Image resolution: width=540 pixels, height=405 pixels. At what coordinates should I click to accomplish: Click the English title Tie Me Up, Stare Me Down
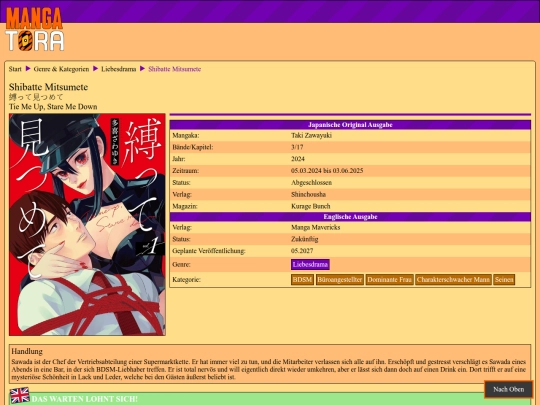(53, 107)
